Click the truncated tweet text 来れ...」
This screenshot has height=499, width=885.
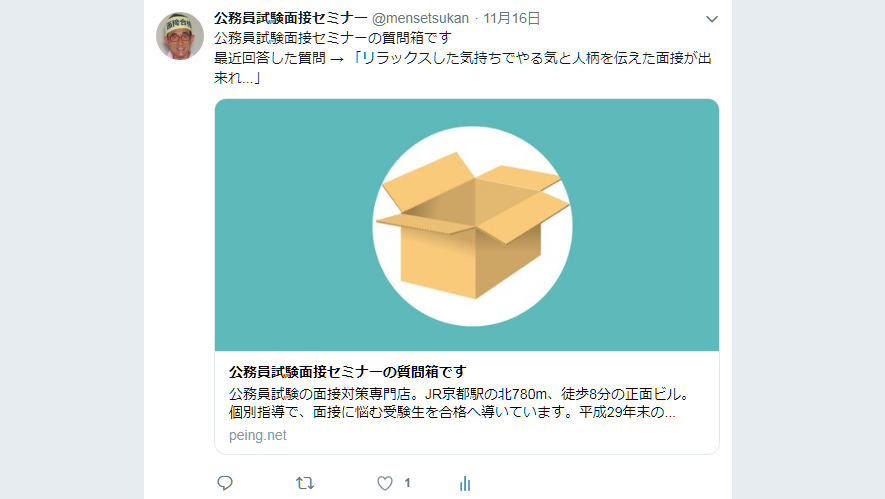[238, 78]
